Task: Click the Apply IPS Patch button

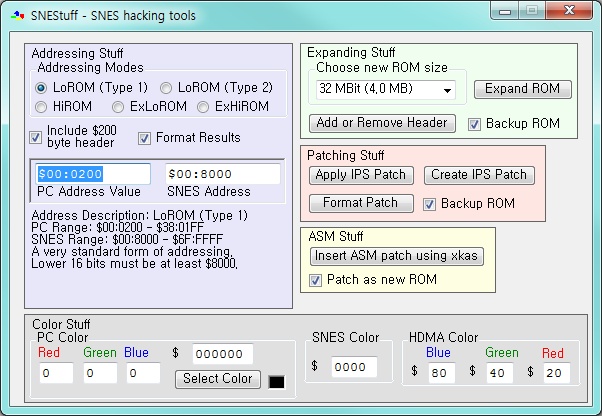Action: pos(361,175)
